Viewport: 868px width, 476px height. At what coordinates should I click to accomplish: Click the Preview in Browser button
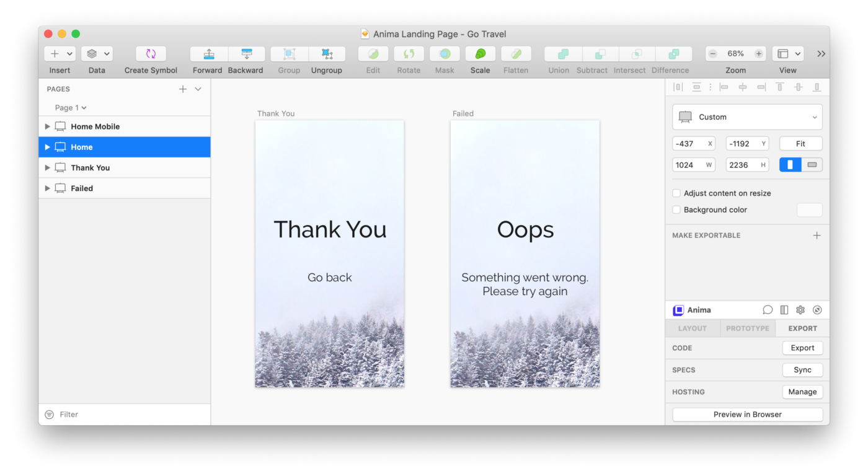tap(747, 415)
